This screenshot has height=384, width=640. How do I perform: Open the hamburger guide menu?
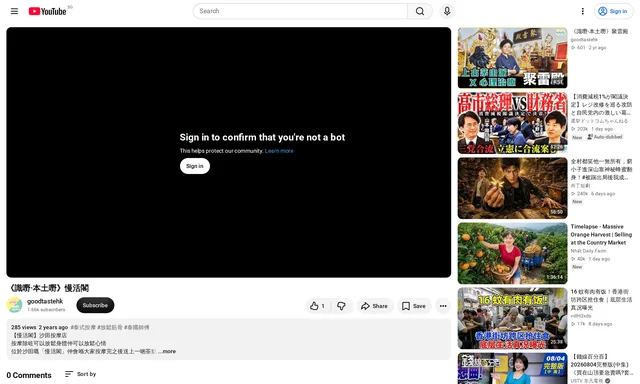pyautogui.click(x=14, y=11)
